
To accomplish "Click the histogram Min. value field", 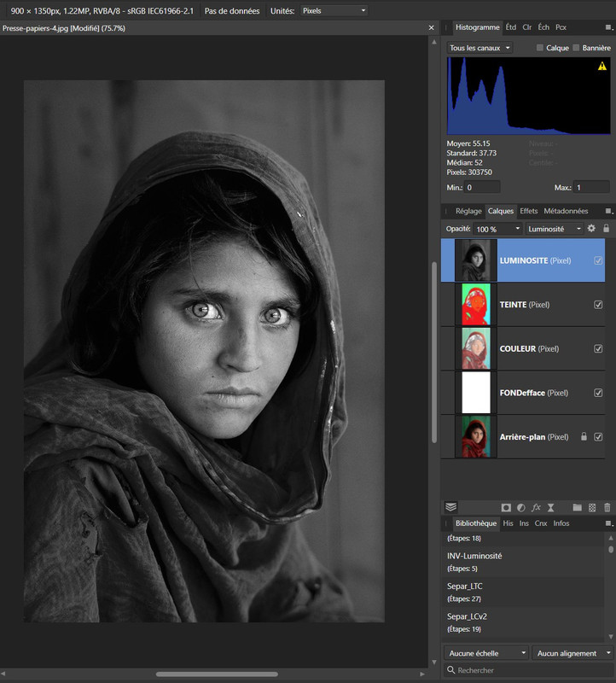I will coord(482,187).
